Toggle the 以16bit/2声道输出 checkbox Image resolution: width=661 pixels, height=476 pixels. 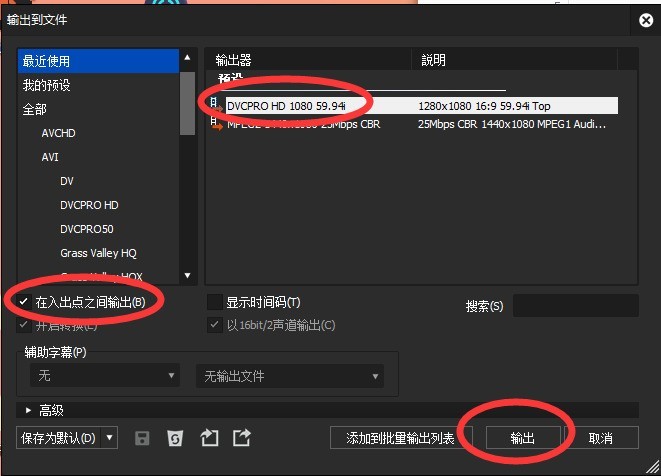(x=214, y=325)
